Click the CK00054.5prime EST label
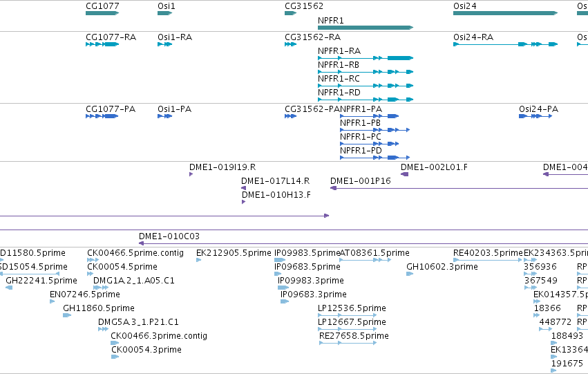588x374 pixels. pos(122,267)
